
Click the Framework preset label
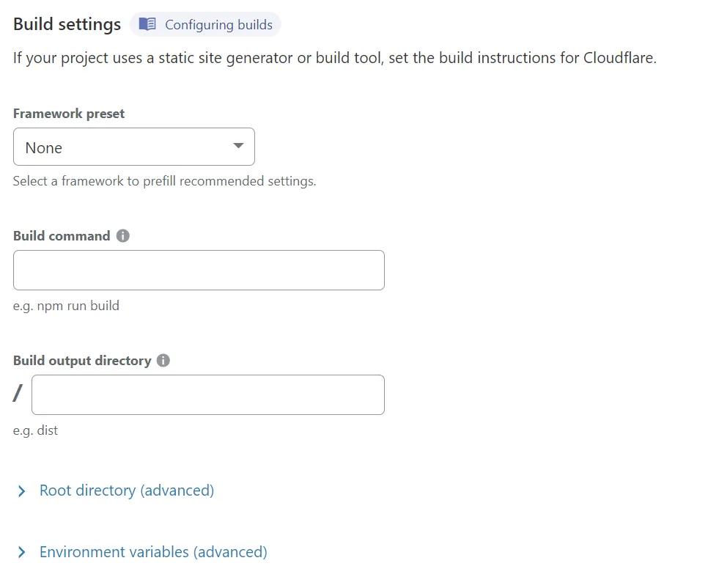pyautogui.click(x=68, y=114)
